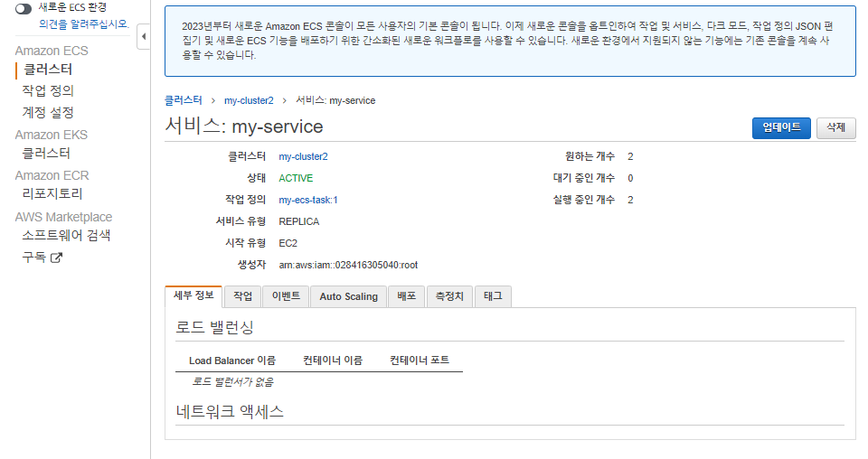This screenshot has height=459, width=868.
Task: Click the blue 업데이트 button
Action: pyautogui.click(x=781, y=127)
